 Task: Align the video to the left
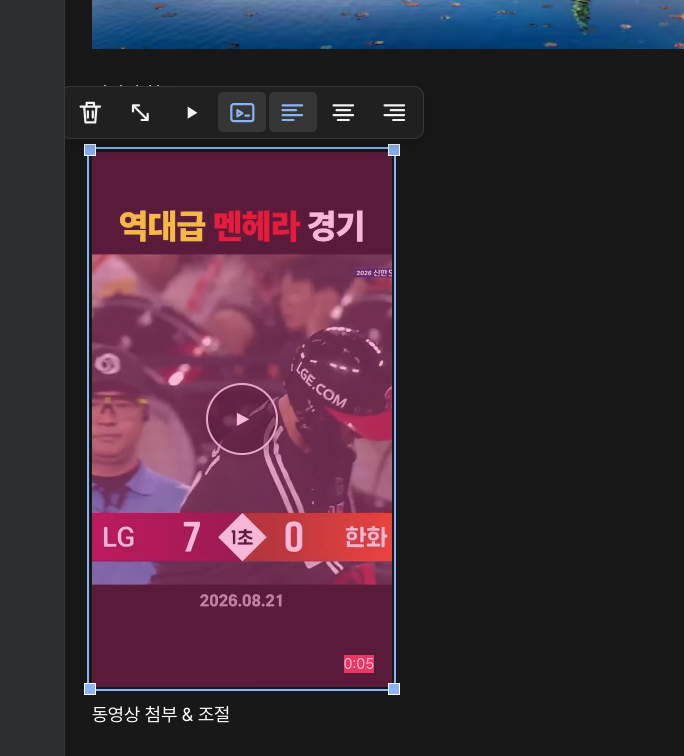click(293, 112)
